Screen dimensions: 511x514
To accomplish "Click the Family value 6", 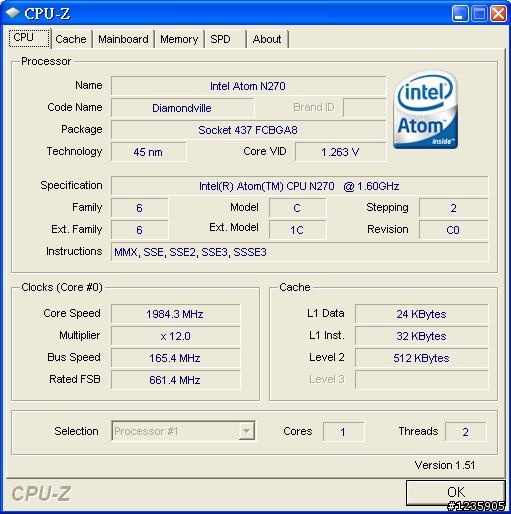I will tap(140, 208).
